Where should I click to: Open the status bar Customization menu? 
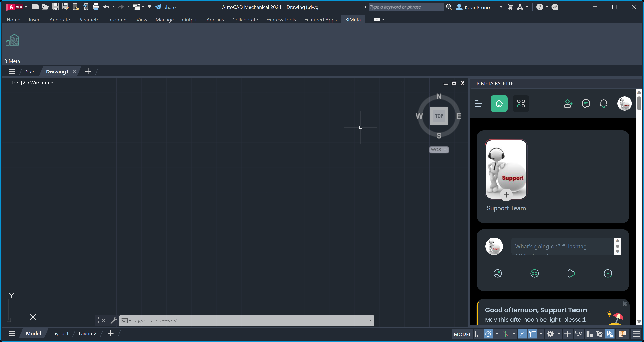(x=636, y=334)
